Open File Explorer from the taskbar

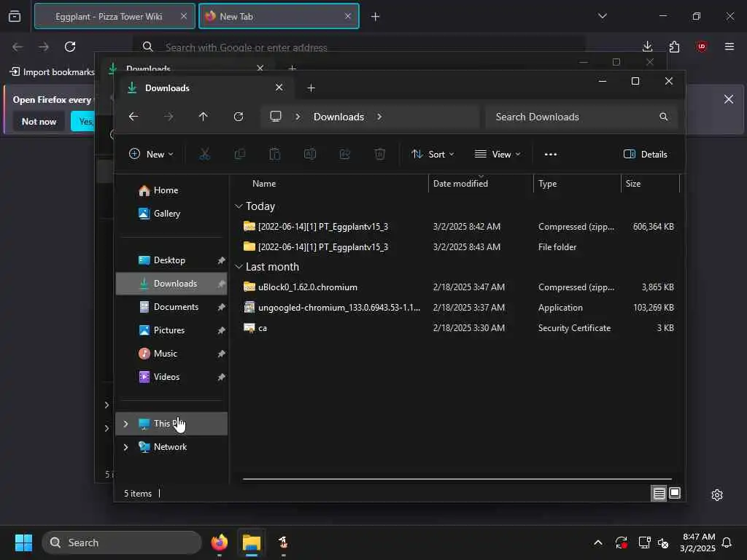pos(252,542)
